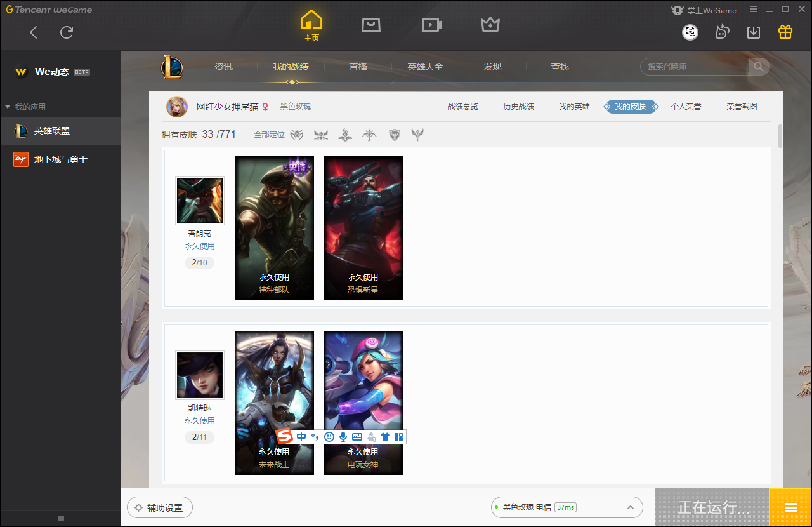Filter skins by the fighter helmet icon
This screenshot has width=812, height=527.
click(x=297, y=135)
